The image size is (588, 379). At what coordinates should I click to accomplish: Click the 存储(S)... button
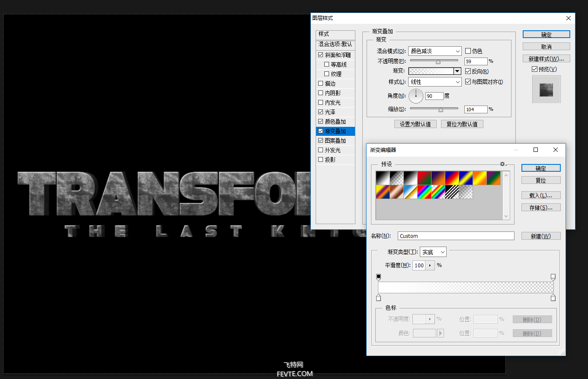[x=541, y=208]
